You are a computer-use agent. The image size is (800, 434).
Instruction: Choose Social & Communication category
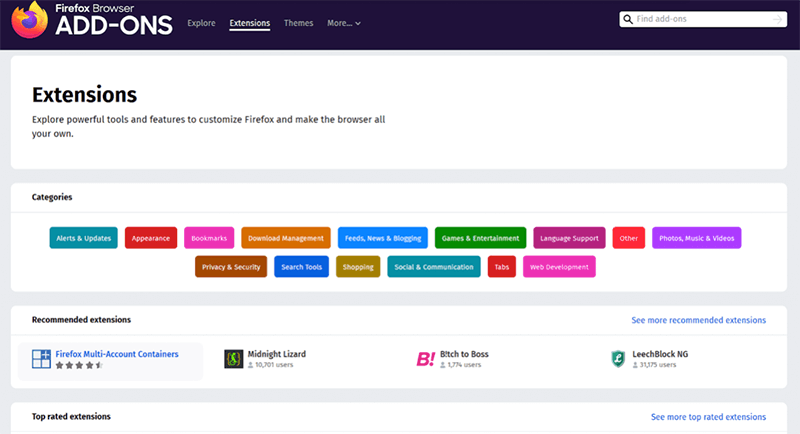click(434, 267)
